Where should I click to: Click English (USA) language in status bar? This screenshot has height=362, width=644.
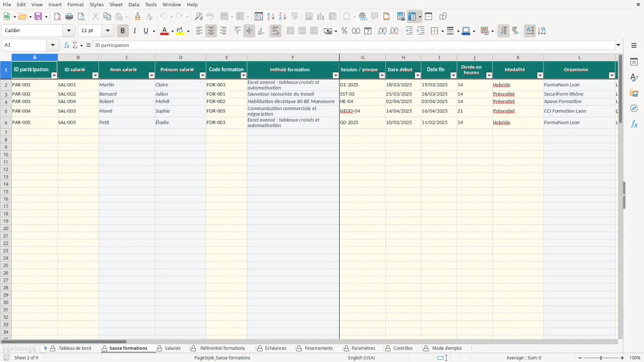[362, 358]
